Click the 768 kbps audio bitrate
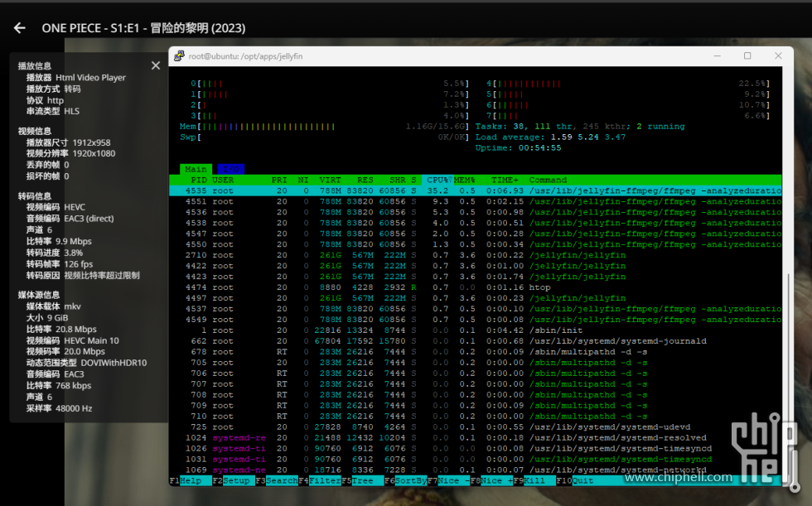 (x=73, y=386)
